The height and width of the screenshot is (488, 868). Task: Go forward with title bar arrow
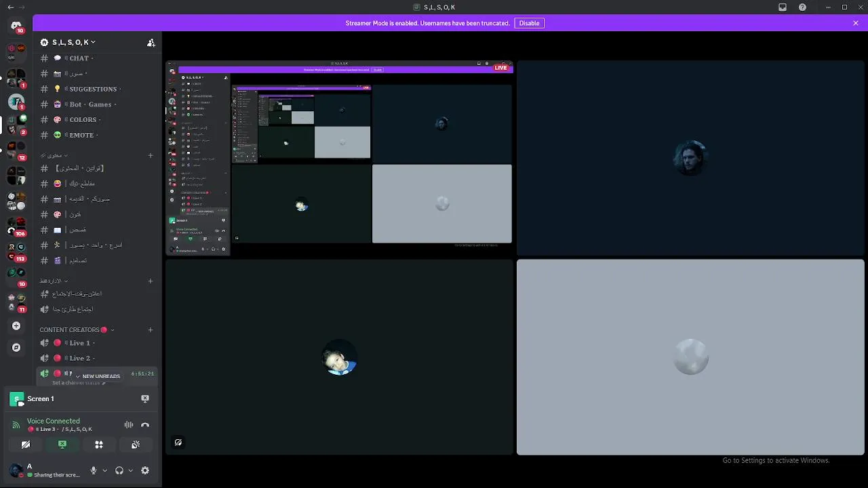pos(22,7)
